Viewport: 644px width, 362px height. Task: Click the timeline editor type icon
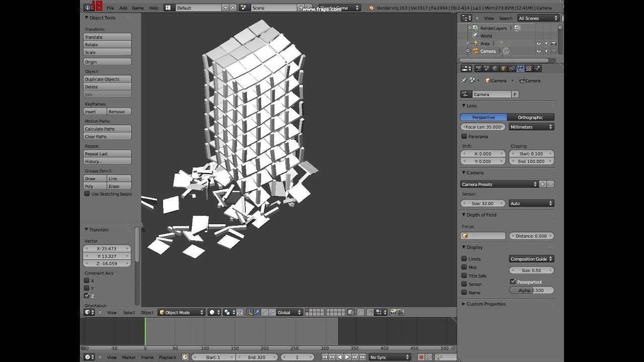tap(89, 357)
